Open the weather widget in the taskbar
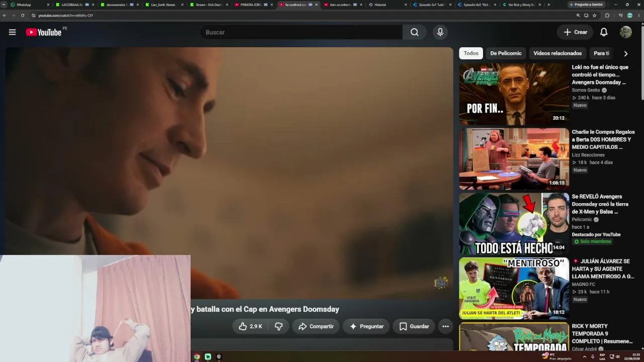Image resolution: width=644 pixels, height=362 pixels. click(x=557, y=356)
